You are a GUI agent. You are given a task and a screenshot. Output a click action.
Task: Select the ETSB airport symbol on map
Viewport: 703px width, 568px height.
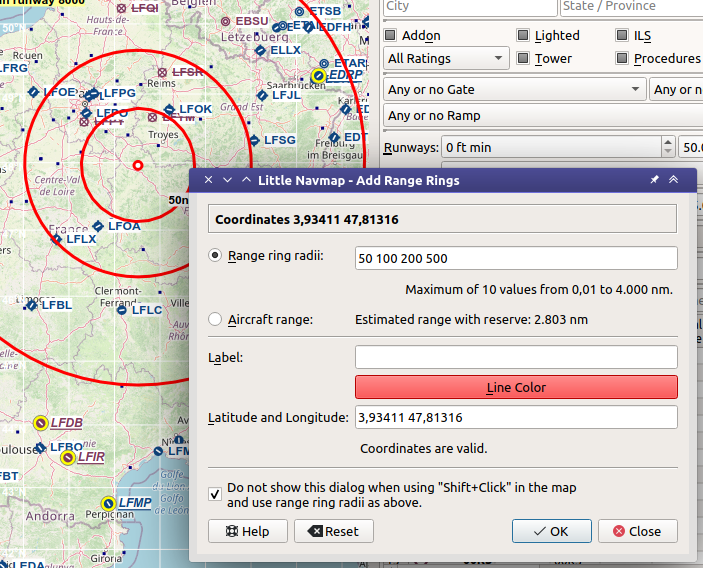coord(300,11)
